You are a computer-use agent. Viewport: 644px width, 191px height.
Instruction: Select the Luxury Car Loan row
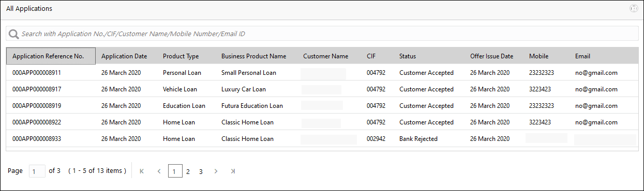coord(322,89)
